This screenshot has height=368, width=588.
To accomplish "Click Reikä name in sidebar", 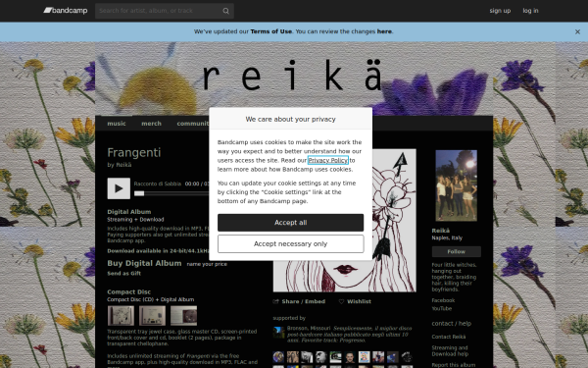I will tap(440, 231).
